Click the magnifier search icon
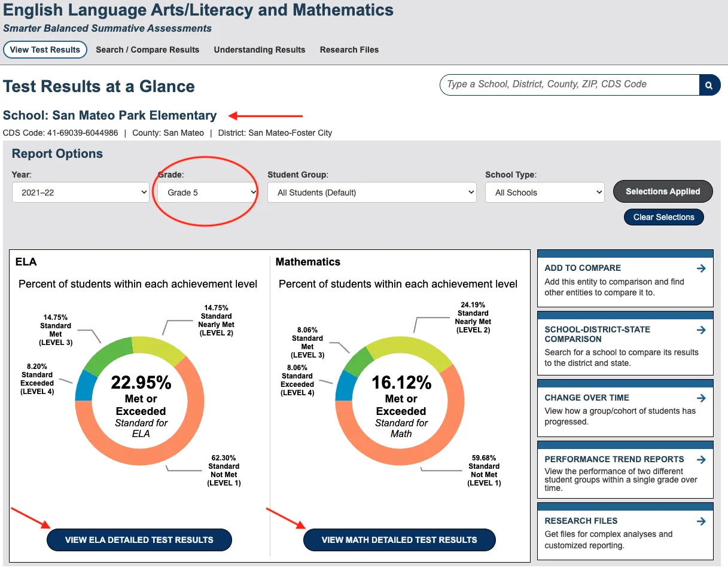728x574 pixels. (709, 85)
